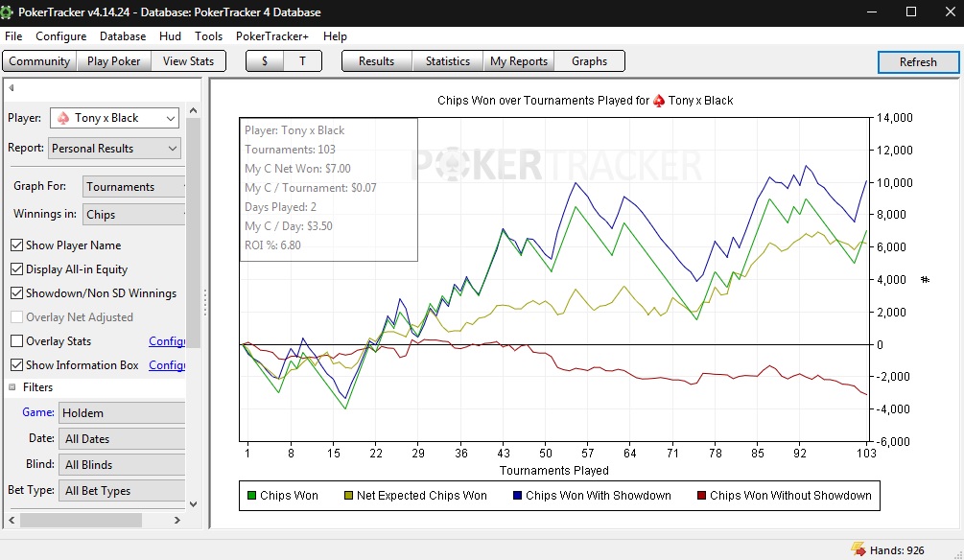The width and height of the screenshot is (964, 560).
Task: Click the panel splitter grip handle
Action: click(x=204, y=302)
